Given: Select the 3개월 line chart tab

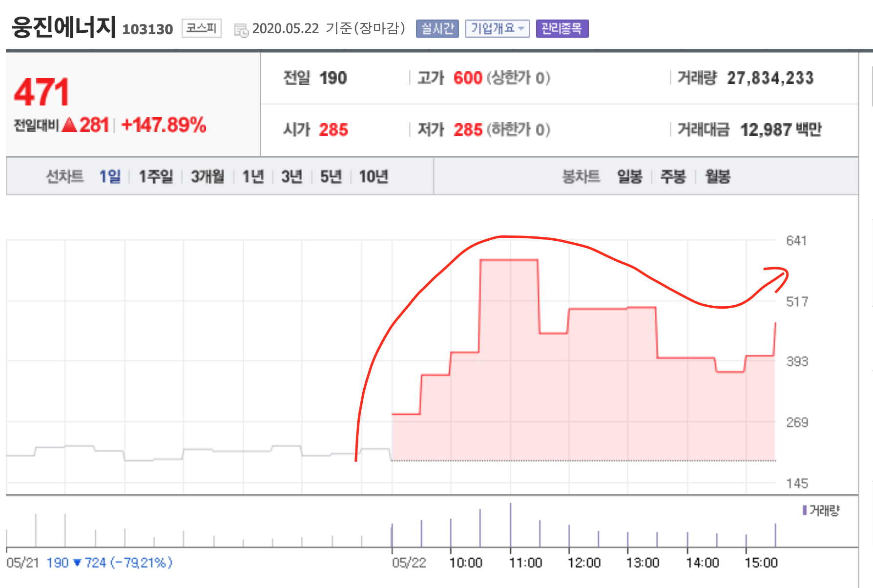Looking at the screenshot, I should tap(208, 176).
